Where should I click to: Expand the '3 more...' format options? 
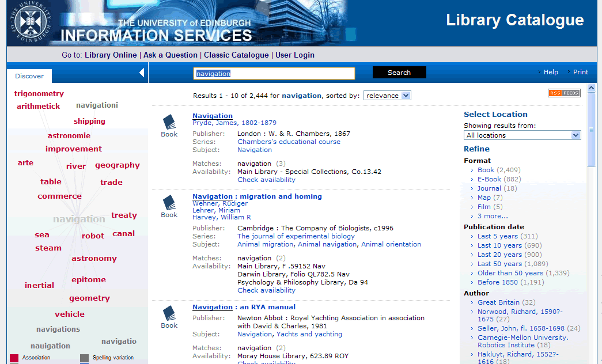pyautogui.click(x=493, y=216)
